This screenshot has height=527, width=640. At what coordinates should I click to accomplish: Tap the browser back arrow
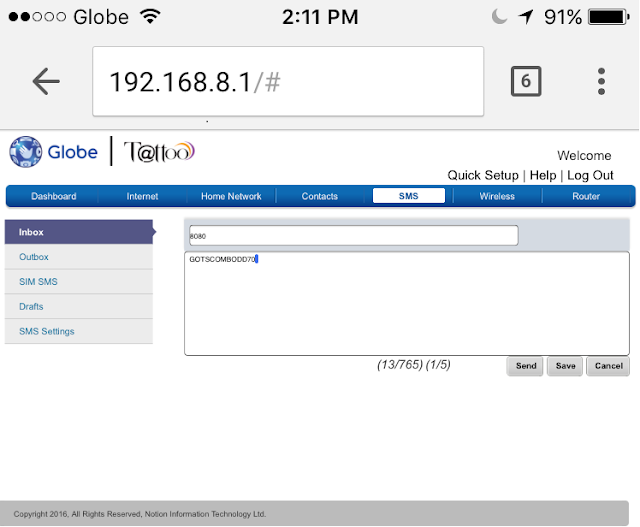(46, 81)
